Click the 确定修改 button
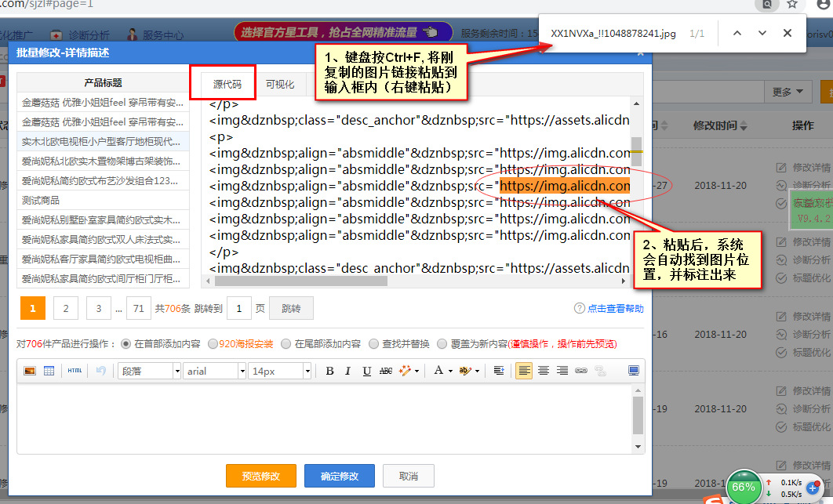The height and width of the screenshot is (504, 833). (x=339, y=475)
